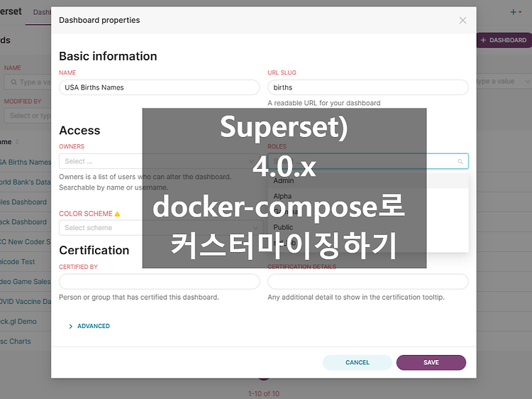Open the Modified by filter dropdown
This screenshot has height=399, width=532.
tap(28, 116)
